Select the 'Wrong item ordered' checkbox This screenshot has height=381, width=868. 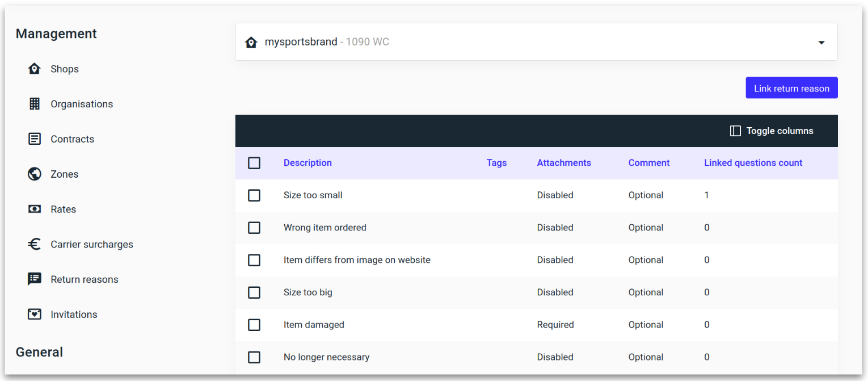[x=254, y=228]
